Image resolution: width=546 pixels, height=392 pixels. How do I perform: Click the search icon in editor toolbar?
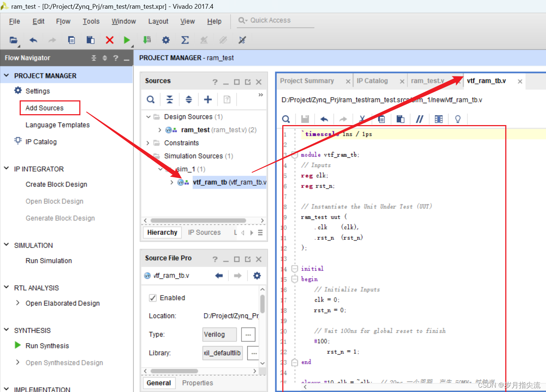(286, 119)
